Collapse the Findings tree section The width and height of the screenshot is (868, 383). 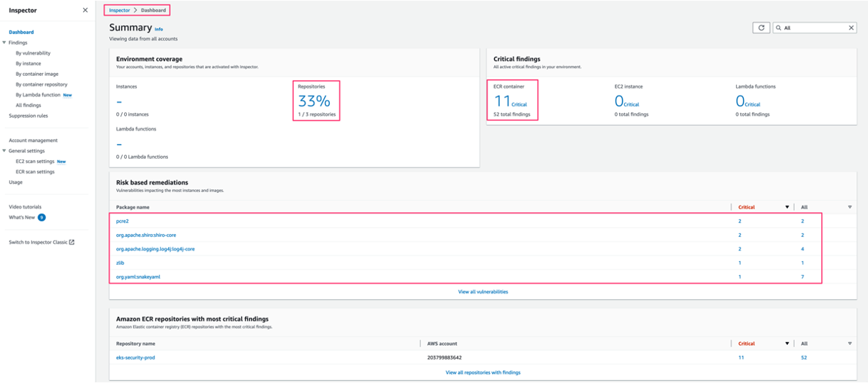click(x=4, y=43)
